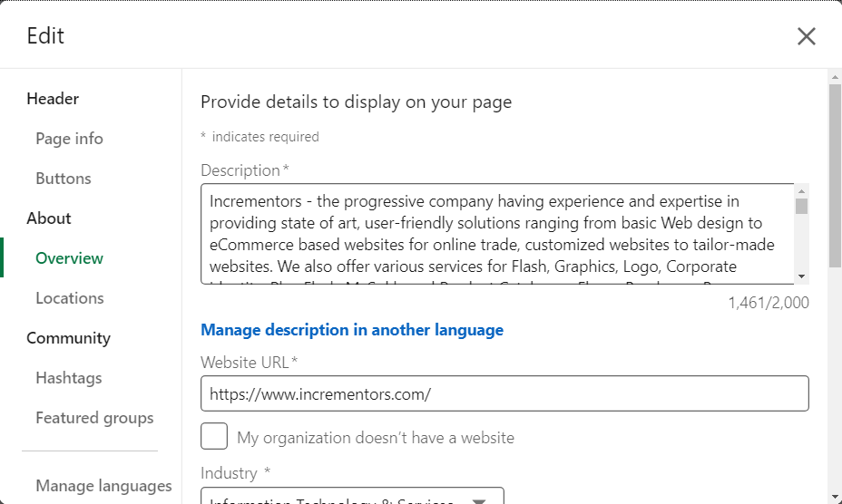Open the Page info section
Image resolution: width=842 pixels, height=504 pixels.
click(69, 139)
